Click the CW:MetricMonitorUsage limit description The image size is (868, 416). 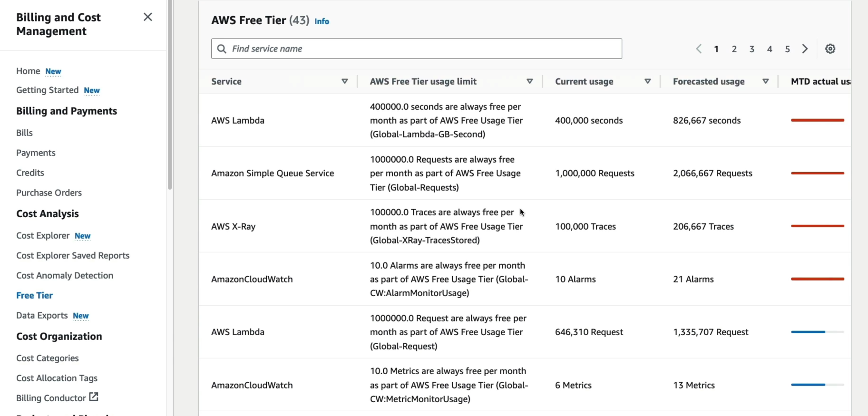449,385
